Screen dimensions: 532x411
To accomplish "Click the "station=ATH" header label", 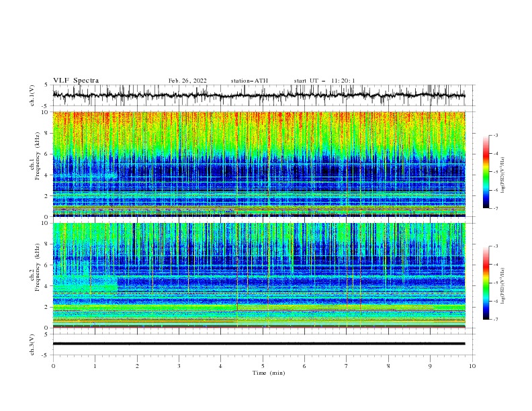I will pyautogui.click(x=249, y=81).
